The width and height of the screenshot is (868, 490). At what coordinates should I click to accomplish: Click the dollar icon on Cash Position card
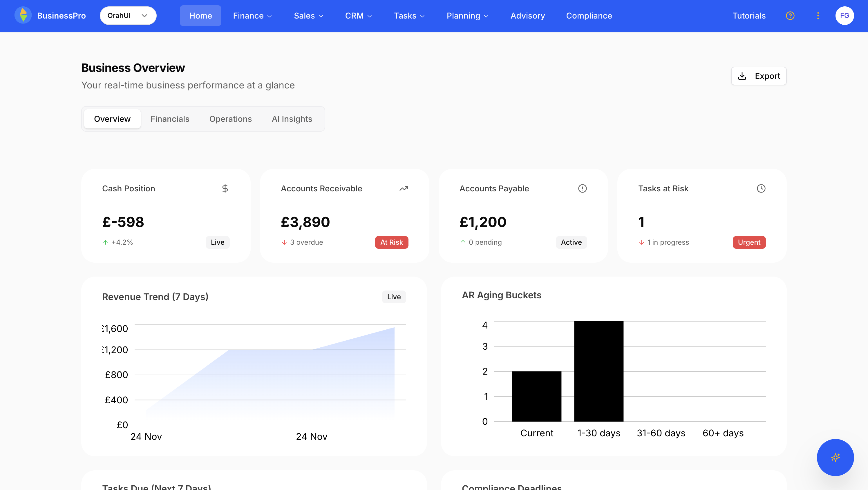coord(225,188)
